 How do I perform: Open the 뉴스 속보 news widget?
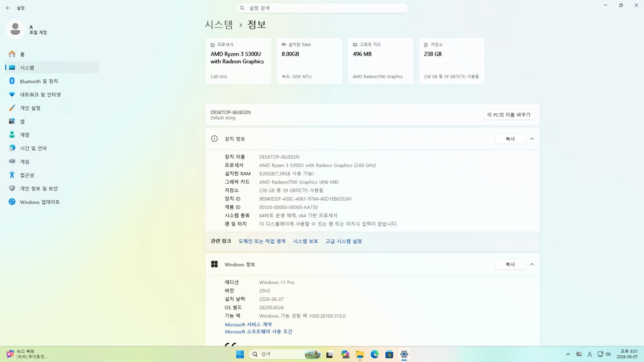(x=27, y=354)
